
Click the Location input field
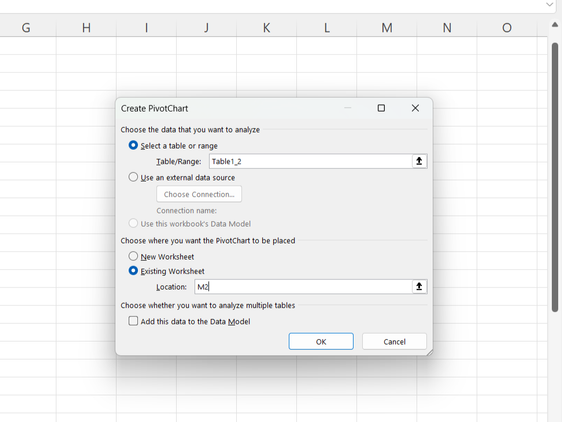[x=303, y=286]
